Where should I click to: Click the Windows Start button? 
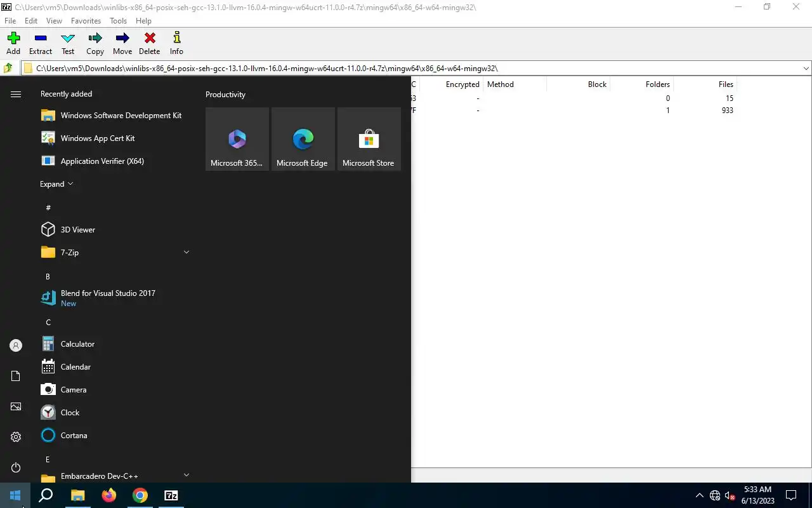15,495
